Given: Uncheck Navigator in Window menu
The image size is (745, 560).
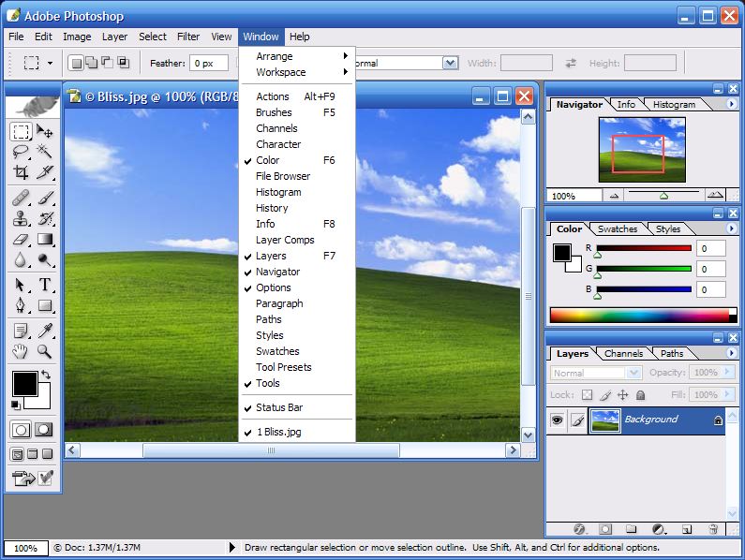Looking at the screenshot, I should (297, 272).
